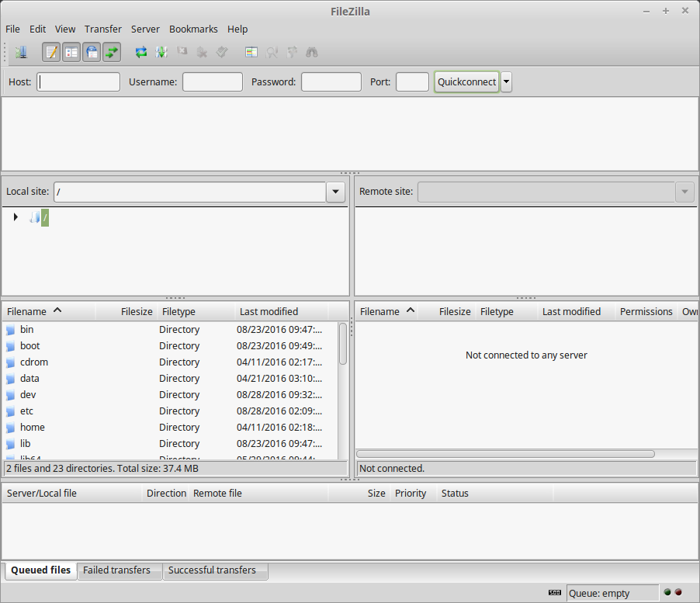Open the Local site path dropdown
This screenshot has height=603, width=700.
point(335,192)
